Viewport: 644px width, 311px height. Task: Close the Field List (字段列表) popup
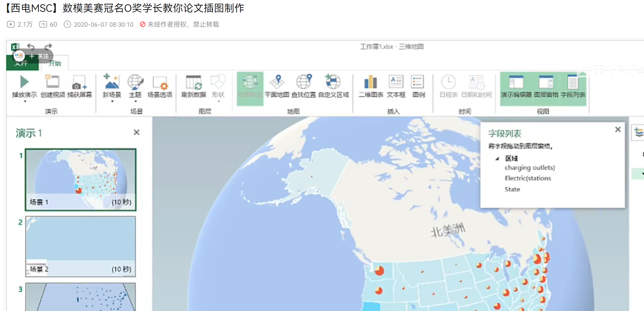pos(618,130)
